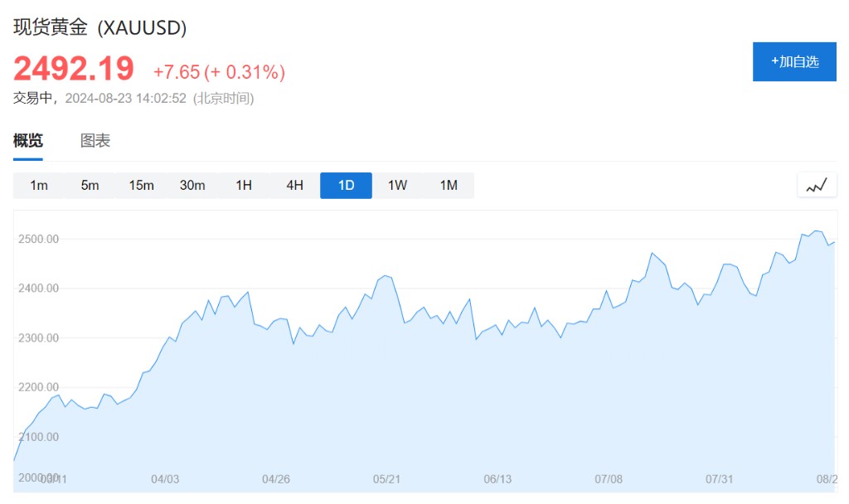This screenshot has height=504, width=849.
Task: Select the 1M monthly interval
Action: point(449,186)
